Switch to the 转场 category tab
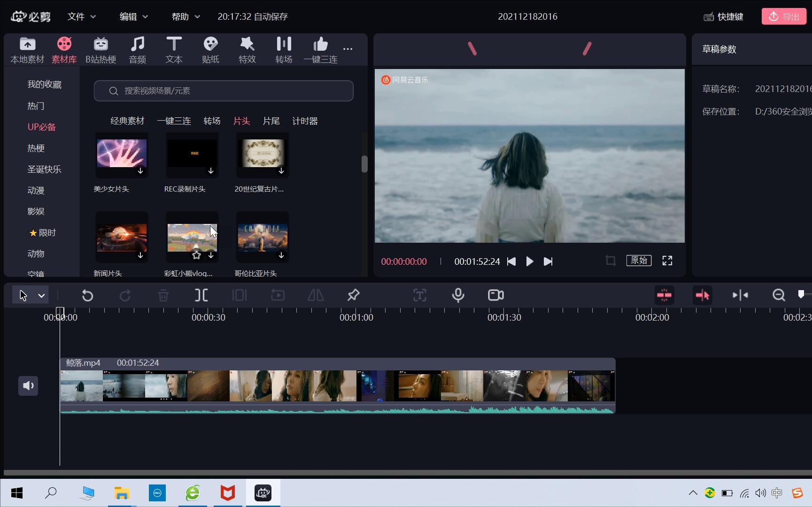The image size is (812, 507). (212, 121)
